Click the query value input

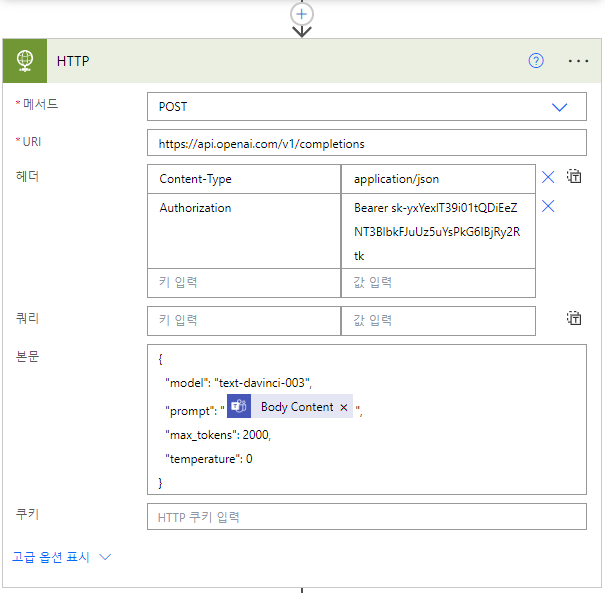pos(438,321)
